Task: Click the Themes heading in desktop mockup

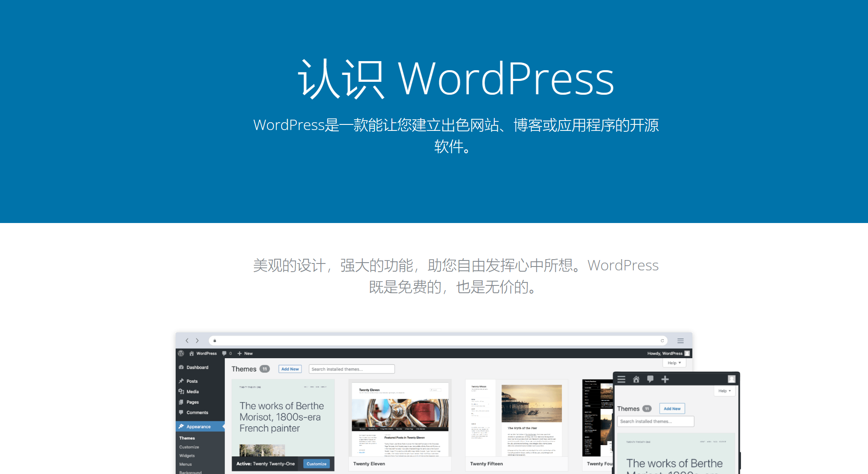Action: click(x=244, y=369)
